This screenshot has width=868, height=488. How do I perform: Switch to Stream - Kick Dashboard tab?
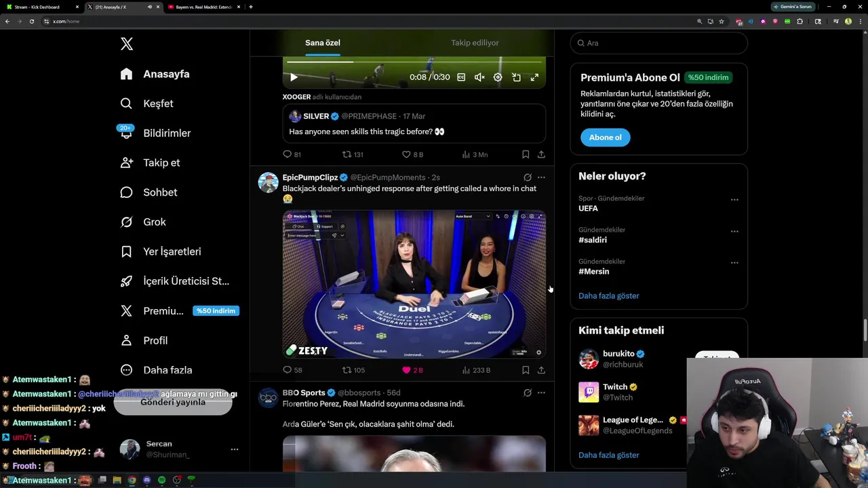point(42,7)
